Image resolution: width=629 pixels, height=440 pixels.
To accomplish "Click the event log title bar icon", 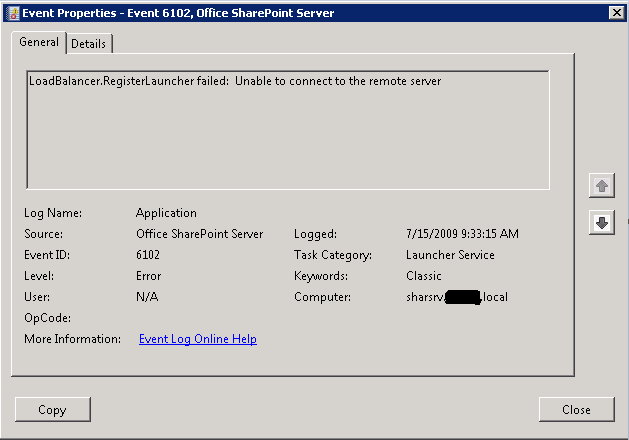I will [x=13, y=13].
